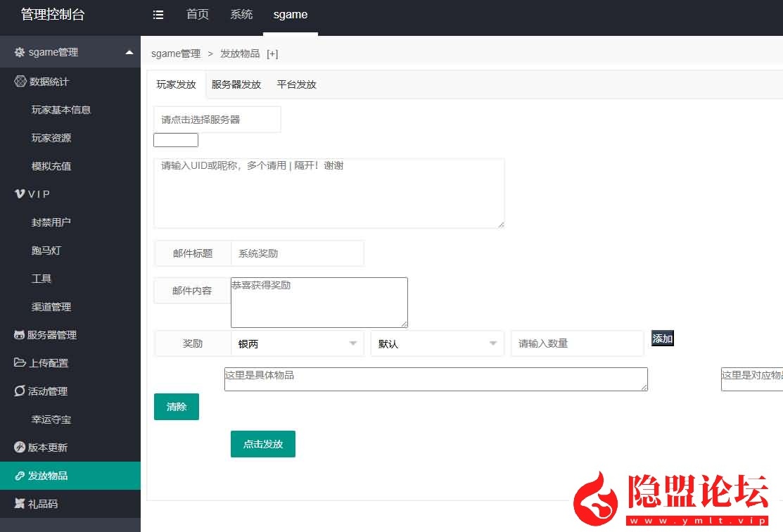Image resolution: width=783 pixels, height=532 pixels.
Task: Open the server selection dropdown field
Action: pos(217,120)
